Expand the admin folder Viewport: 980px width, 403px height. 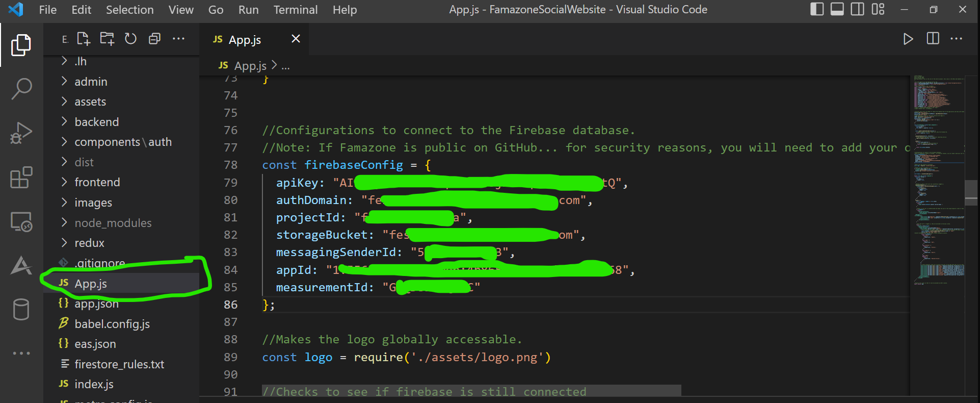pyautogui.click(x=121, y=82)
